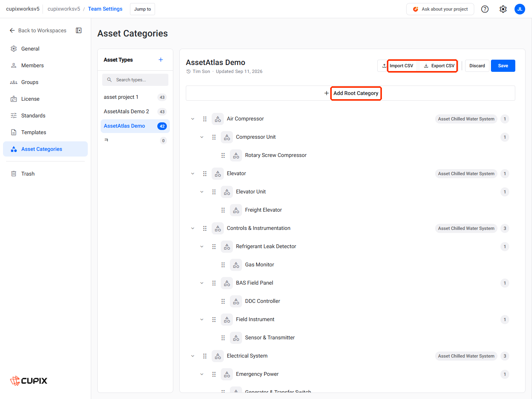Open Standards section in sidebar
The image size is (532, 399).
pos(45,116)
